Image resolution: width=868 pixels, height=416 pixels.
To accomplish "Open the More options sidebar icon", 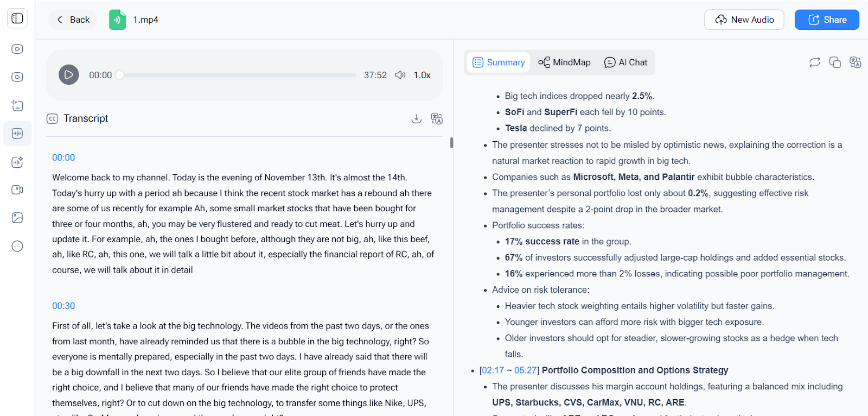I will [x=17, y=247].
